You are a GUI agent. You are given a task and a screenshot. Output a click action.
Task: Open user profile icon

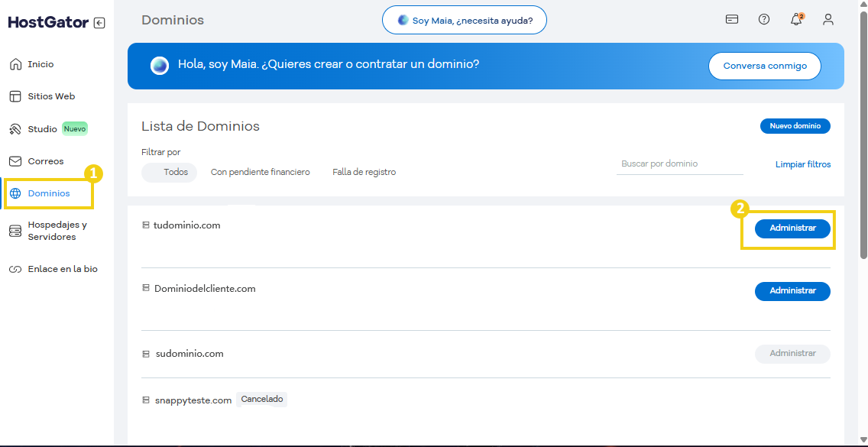(x=828, y=20)
